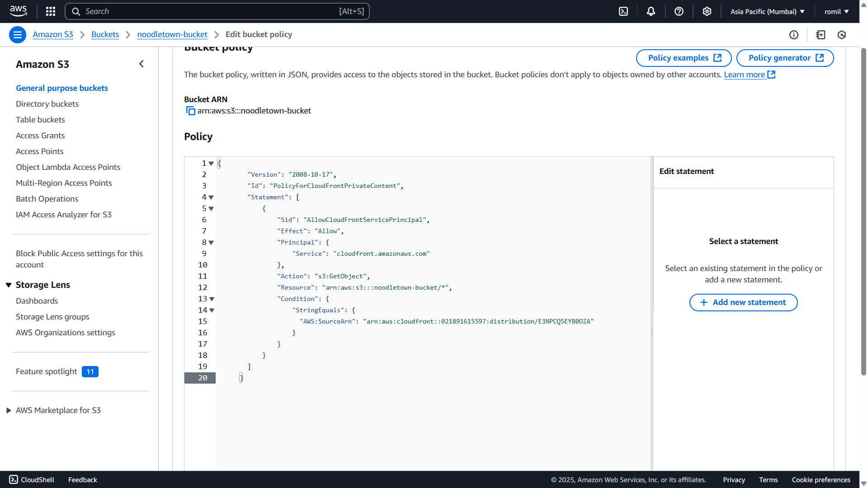
Task: Open IAM Access Analyzer for S3
Action: point(64,215)
